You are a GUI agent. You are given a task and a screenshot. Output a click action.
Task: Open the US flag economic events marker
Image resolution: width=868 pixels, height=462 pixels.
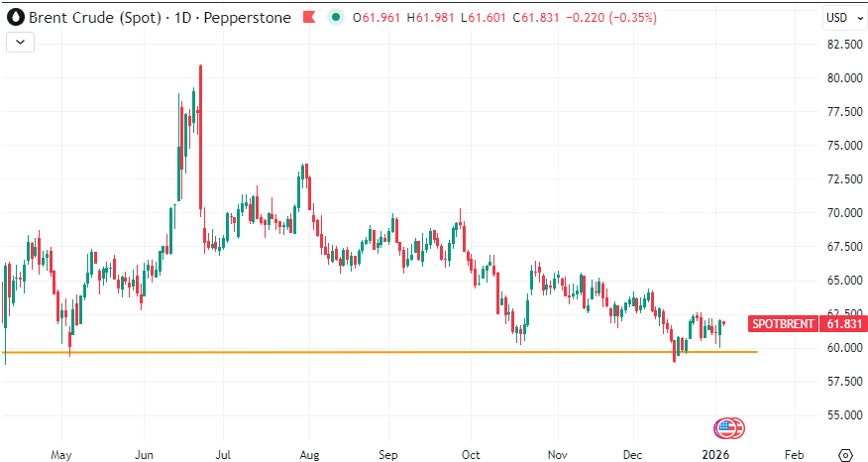coord(728,428)
